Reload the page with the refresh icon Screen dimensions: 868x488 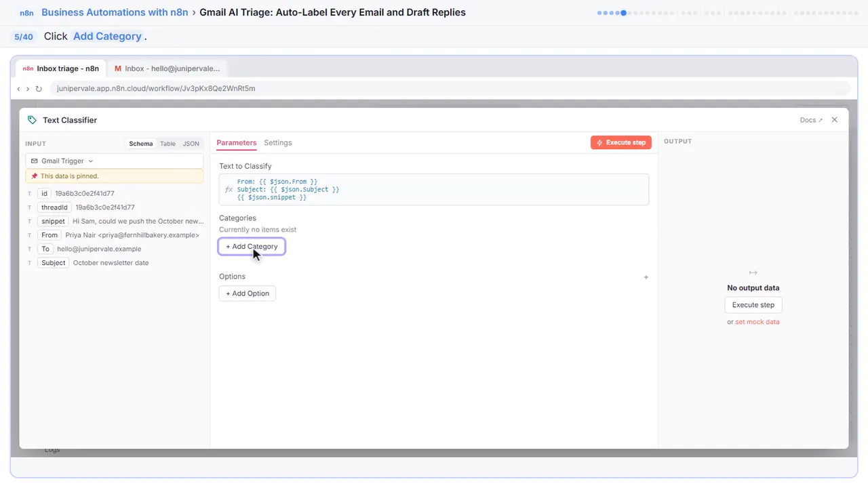point(39,89)
